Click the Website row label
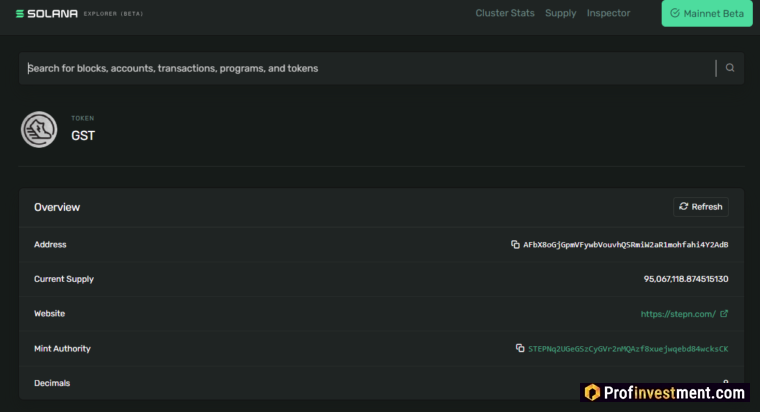Viewport: 760px width, 412px height. tap(49, 314)
